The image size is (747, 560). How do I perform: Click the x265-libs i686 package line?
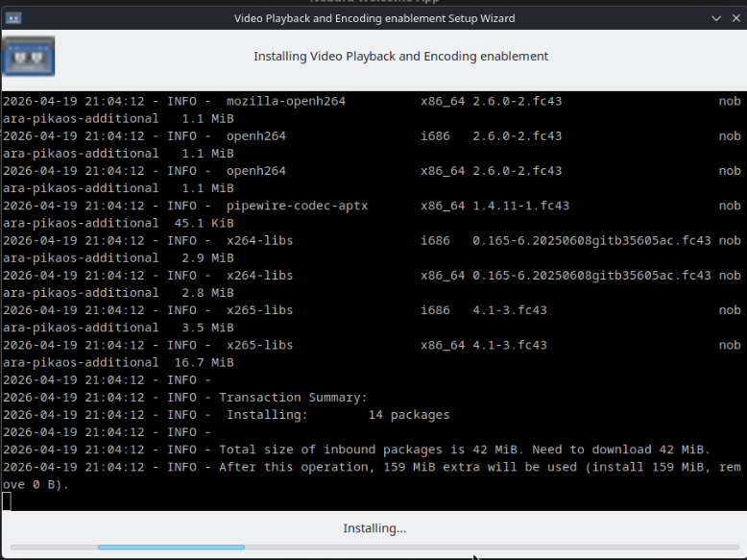pyautogui.click(x=259, y=310)
